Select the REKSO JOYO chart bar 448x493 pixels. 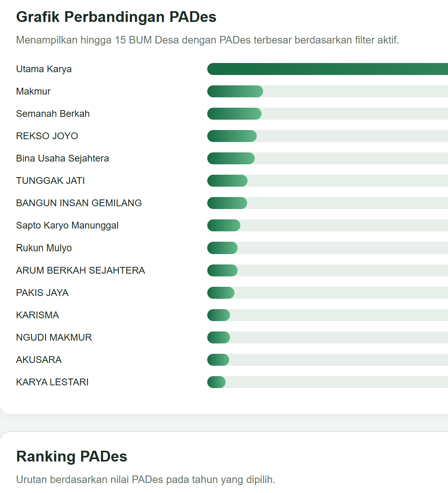(x=232, y=136)
